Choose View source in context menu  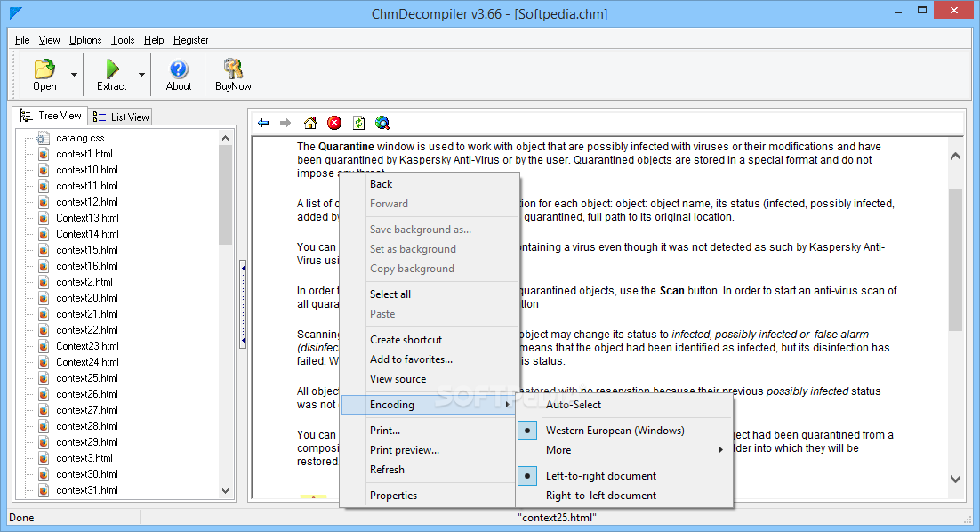[429, 379]
